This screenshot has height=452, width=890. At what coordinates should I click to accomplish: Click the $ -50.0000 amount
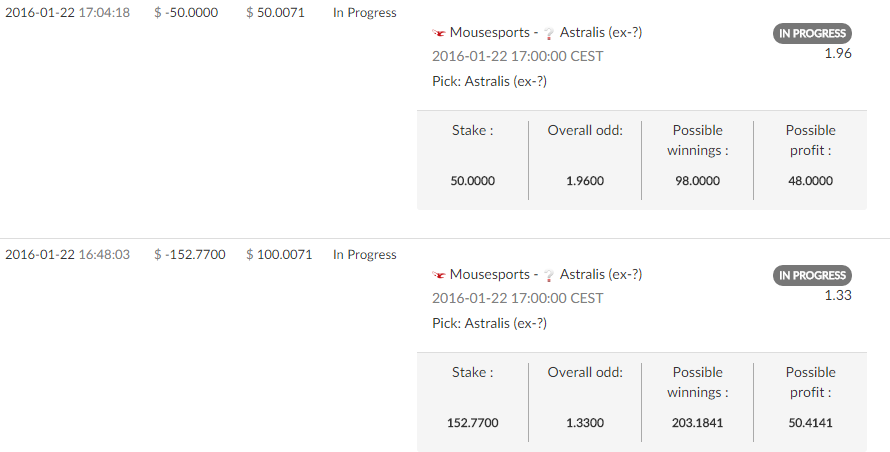[186, 12]
